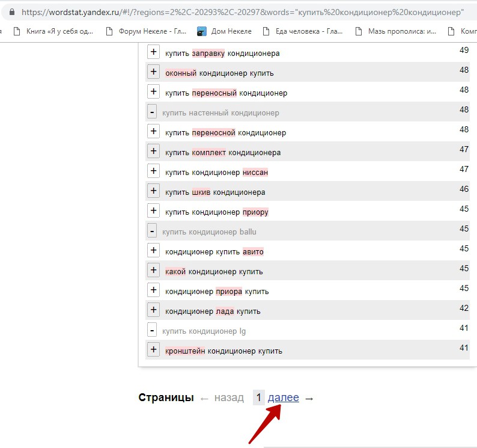Add phrase 'кронштейн кондиционер купить' with plus
Image resolution: width=477 pixels, height=448 pixels.
coord(153,349)
